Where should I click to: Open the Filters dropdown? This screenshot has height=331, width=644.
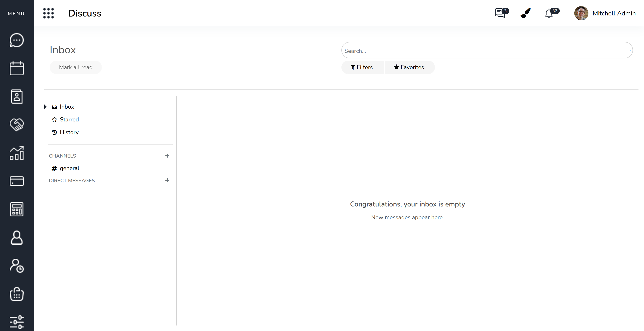(362, 67)
